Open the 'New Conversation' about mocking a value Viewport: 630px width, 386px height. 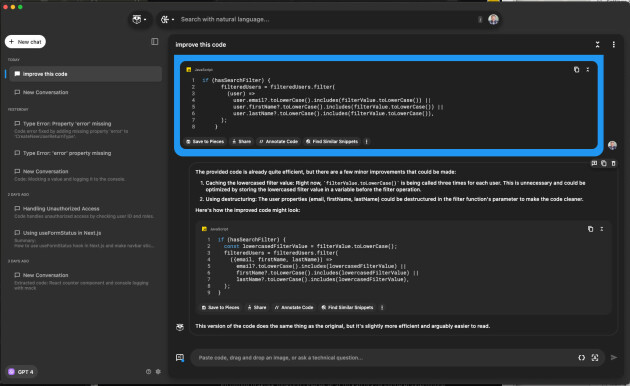pos(85,175)
